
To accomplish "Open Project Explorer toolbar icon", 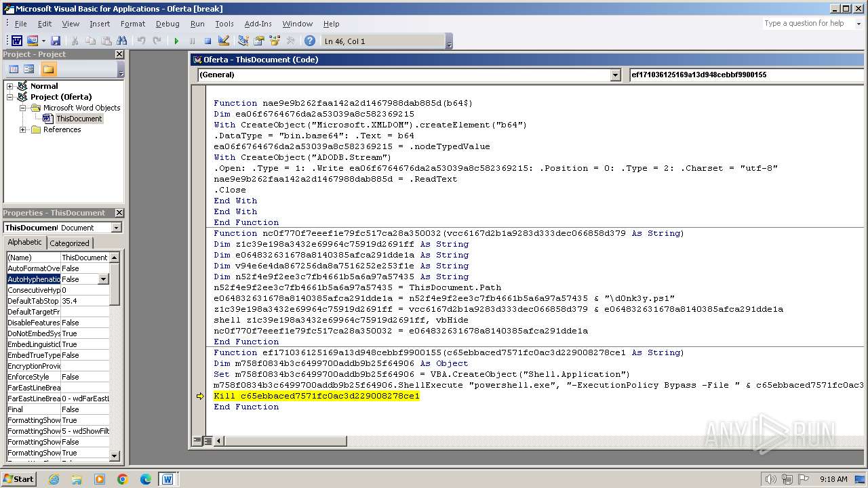I will coord(243,41).
